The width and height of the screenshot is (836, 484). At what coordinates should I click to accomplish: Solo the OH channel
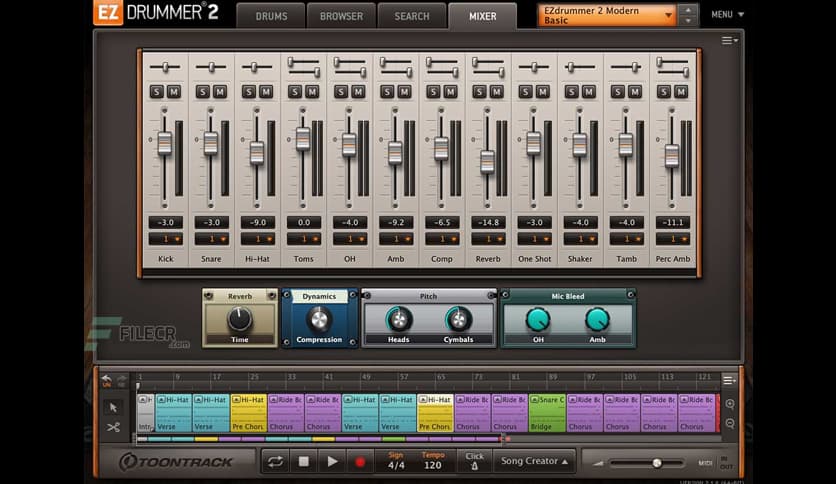(x=341, y=92)
